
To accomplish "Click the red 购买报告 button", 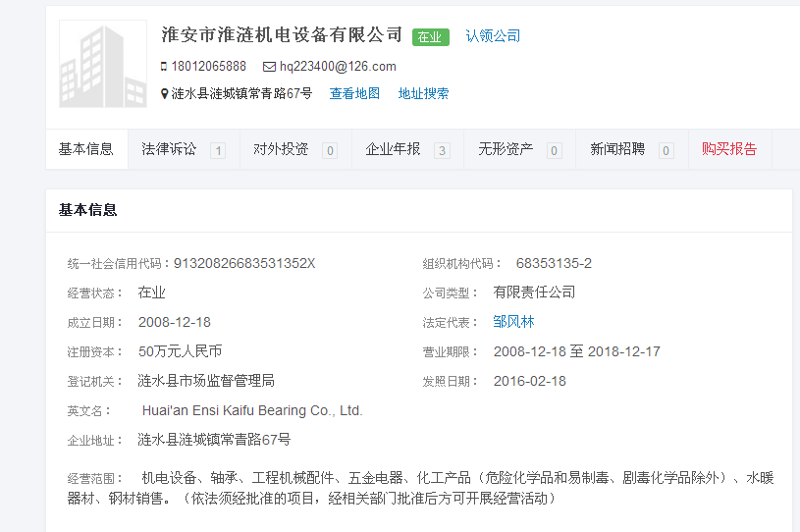I will 729,149.
